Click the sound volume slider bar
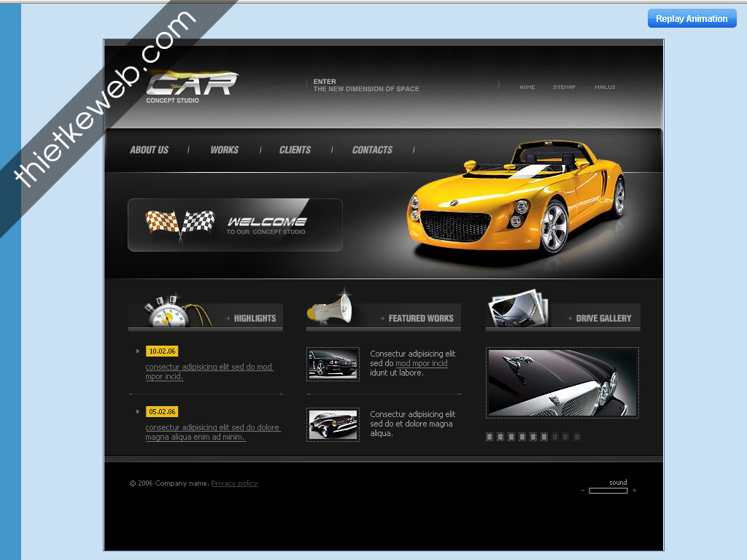 pos(608,491)
